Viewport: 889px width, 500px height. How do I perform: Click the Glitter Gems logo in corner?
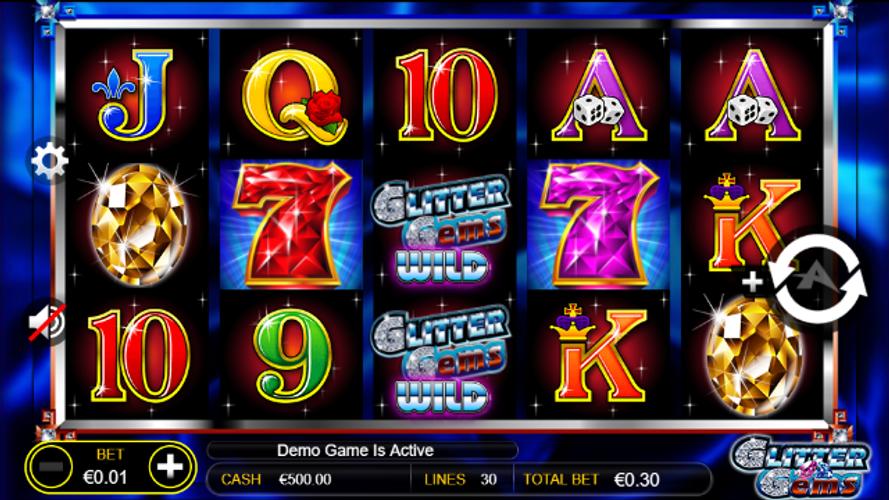pos(801,467)
